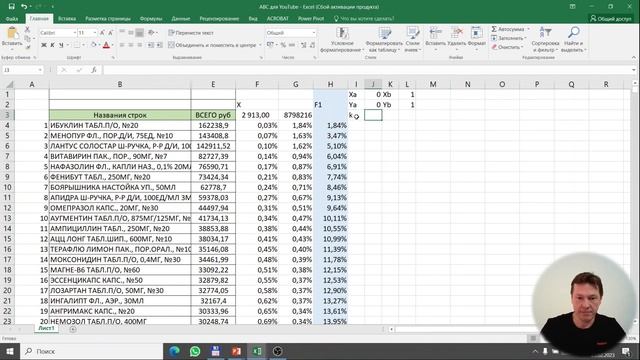This screenshot has width=640, height=360.
Task: Open Сортировка и фильтр menu
Action: click(545, 39)
